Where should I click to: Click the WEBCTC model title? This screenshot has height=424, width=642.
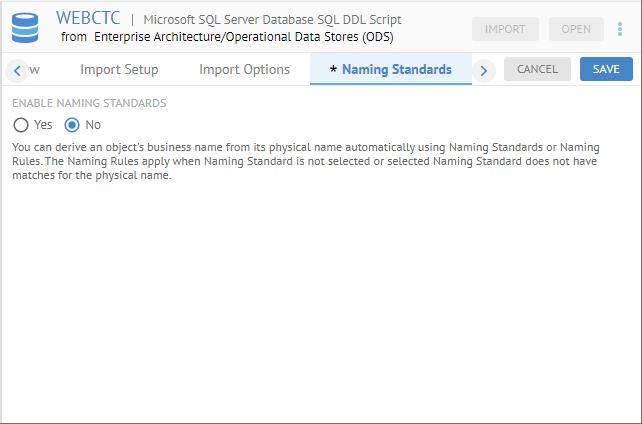(x=88, y=18)
